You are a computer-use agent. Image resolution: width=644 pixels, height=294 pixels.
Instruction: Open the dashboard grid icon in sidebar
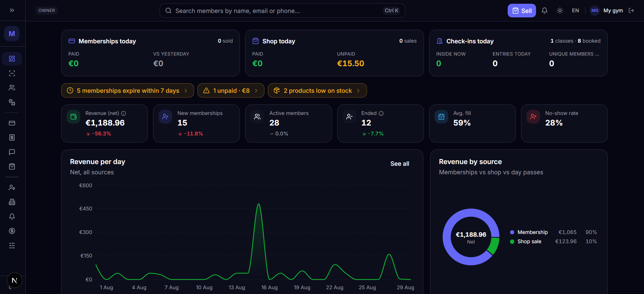click(12, 59)
